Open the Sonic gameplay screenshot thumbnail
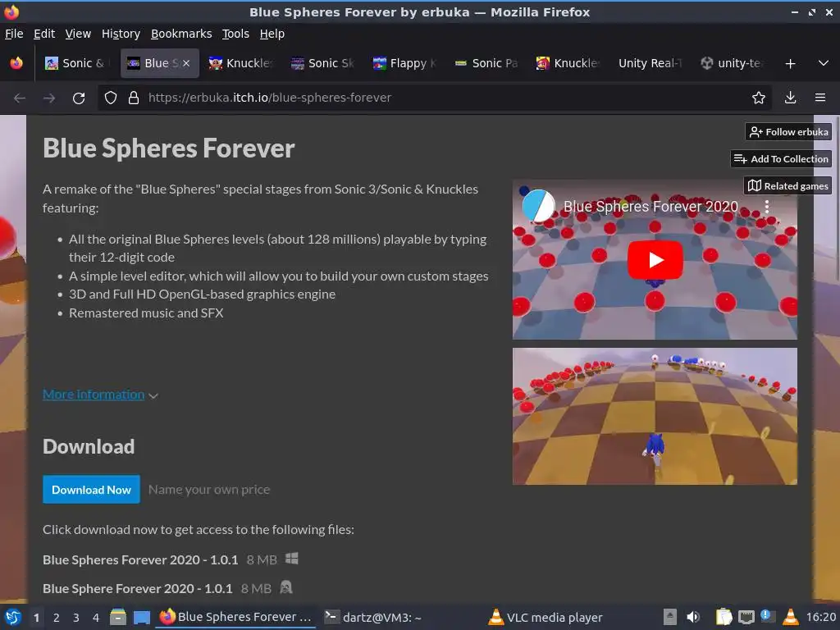The height and width of the screenshot is (630, 840). [x=655, y=416]
